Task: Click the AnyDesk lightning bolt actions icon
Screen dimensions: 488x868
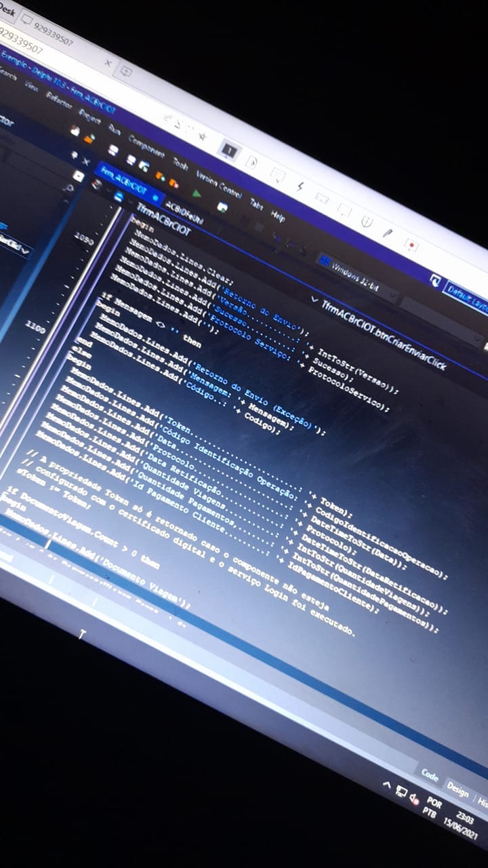Action: pos(299,186)
